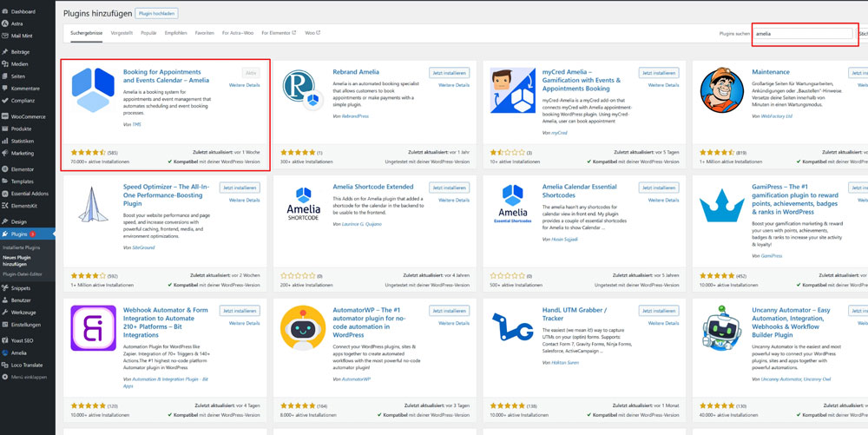Click the Booking for Appointments Amelia title
Screen dimensions: 868x435
click(x=166, y=76)
